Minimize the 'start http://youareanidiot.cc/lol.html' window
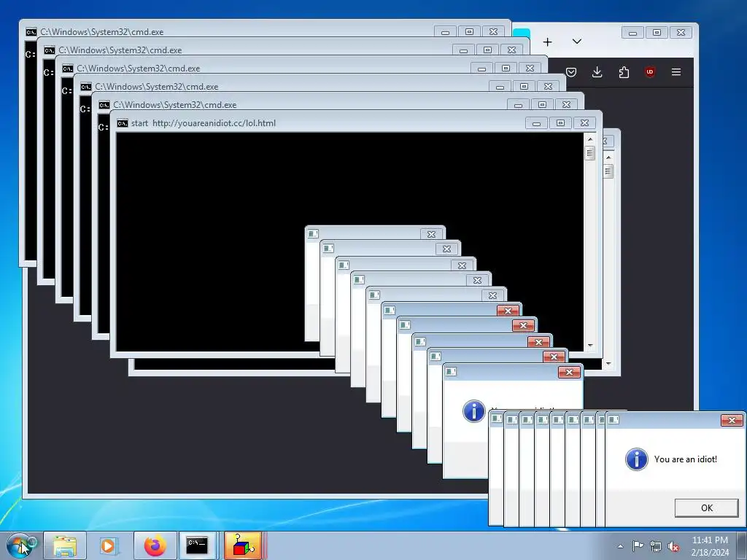The height and width of the screenshot is (560, 747). tap(536, 123)
